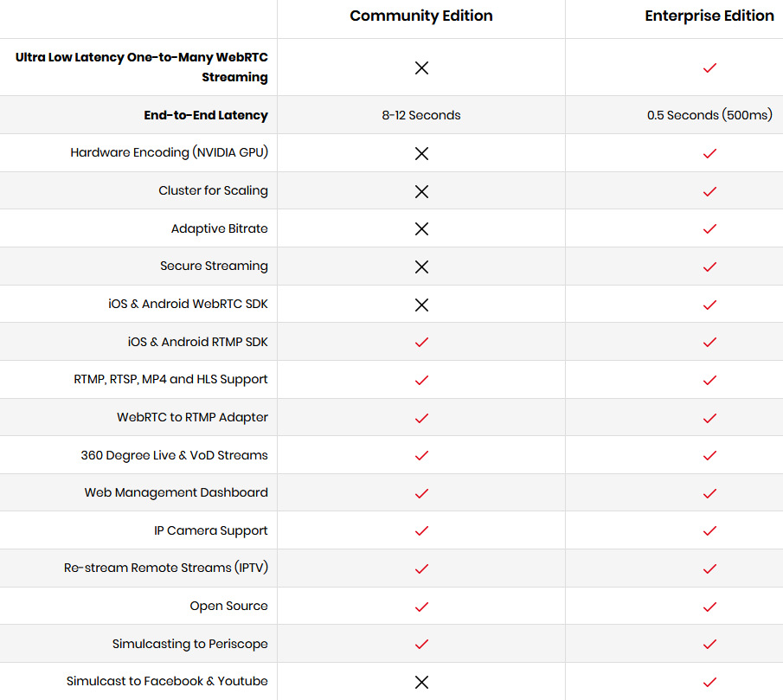783x700 pixels.
Task: Click Community X icon for Adaptive Bitrate
Action: click(421, 229)
